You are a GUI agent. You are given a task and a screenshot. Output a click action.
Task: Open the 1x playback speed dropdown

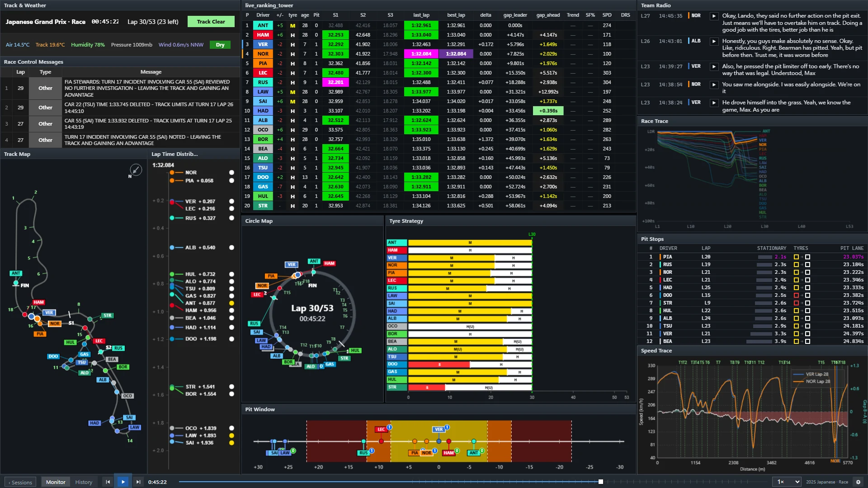pos(787,482)
